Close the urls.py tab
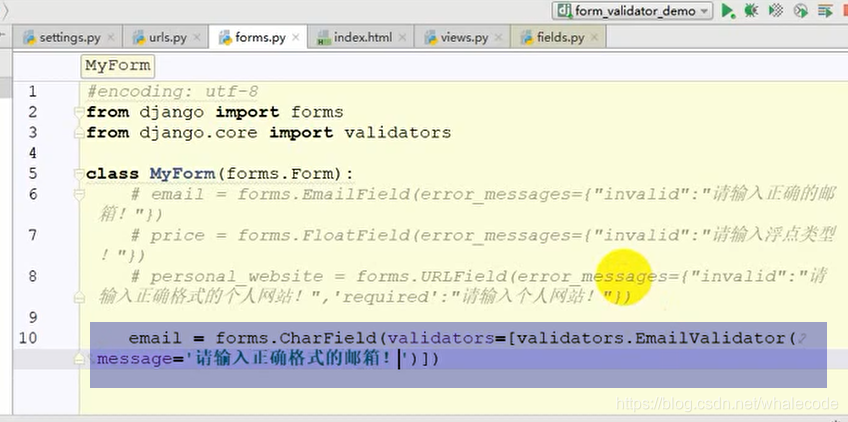Screen dimensions: 848x422 197,38
